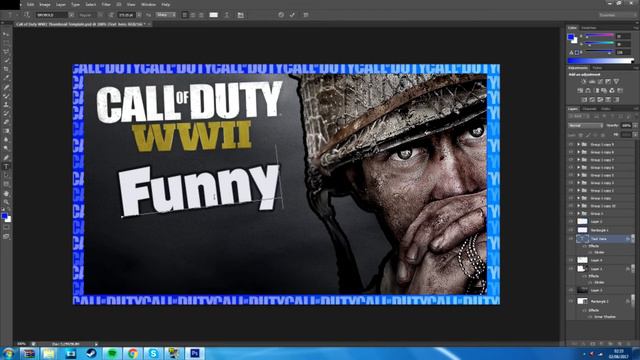Toggle the Character and Paragraph panels
Screen dimensions: 640x360
(x=241, y=15)
